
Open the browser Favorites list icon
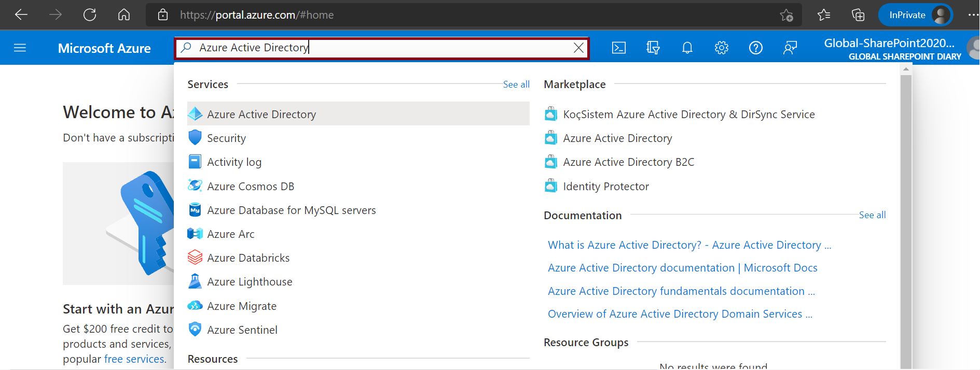tap(824, 15)
